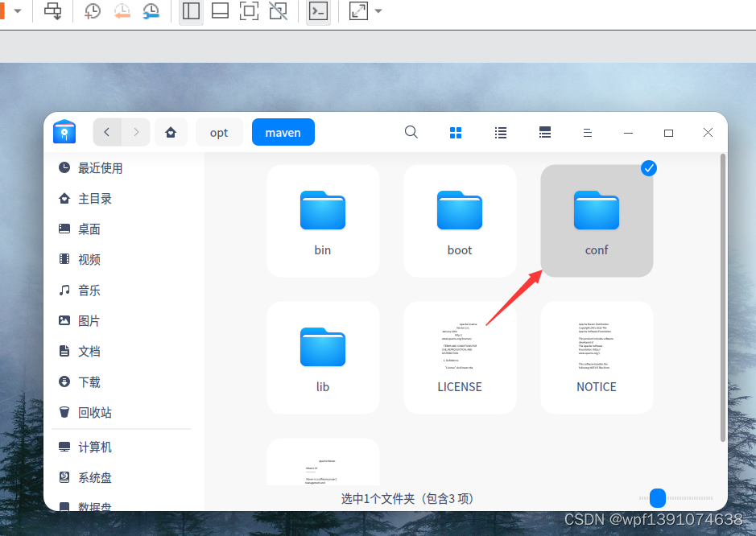The width and height of the screenshot is (756, 536).
Task: Open the console view icon
Action: (318, 10)
